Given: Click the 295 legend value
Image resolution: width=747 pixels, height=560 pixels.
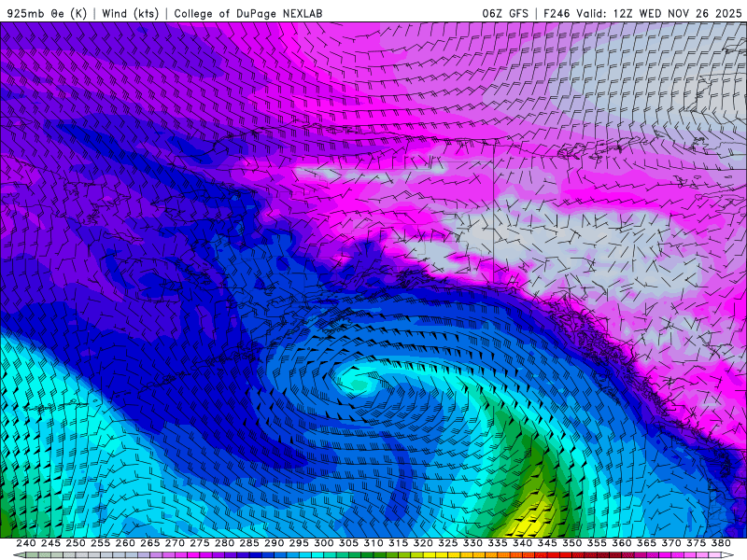Looking at the screenshot, I should 299,543.
